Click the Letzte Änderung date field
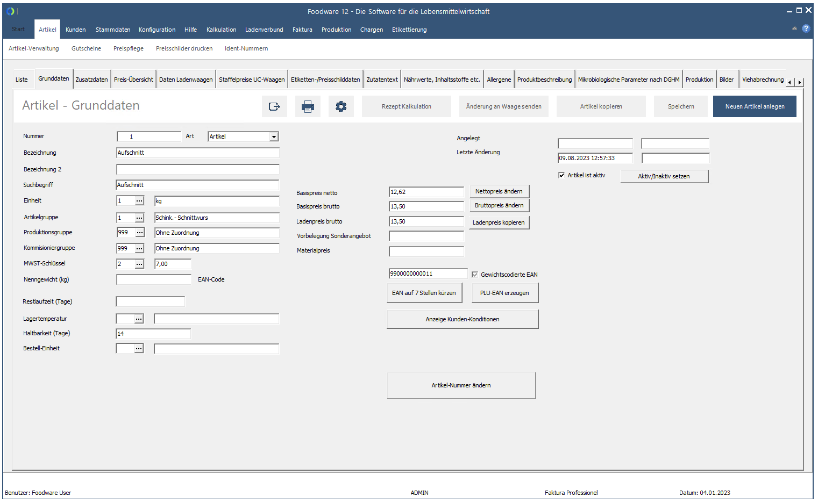 595,158
